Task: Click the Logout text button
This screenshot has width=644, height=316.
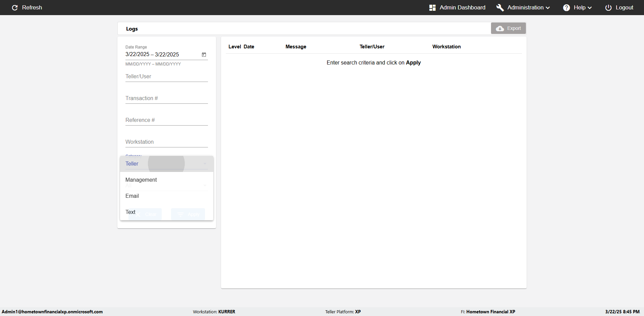Action: (x=624, y=7)
